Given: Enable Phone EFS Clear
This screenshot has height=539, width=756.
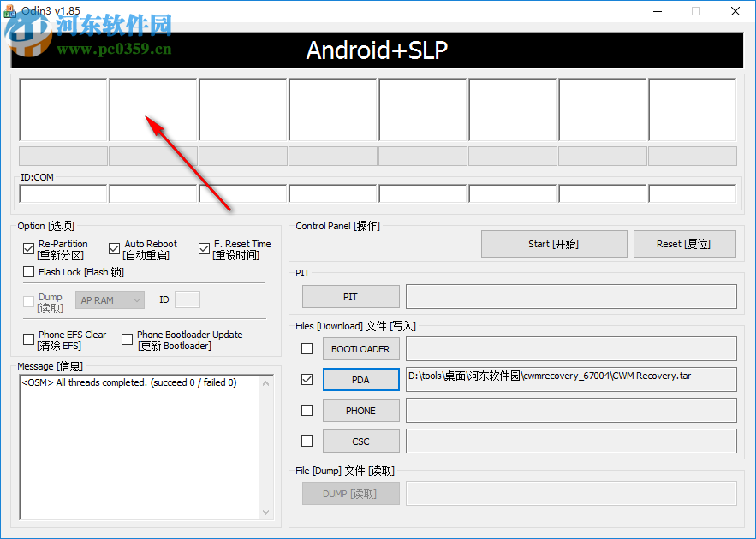Looking at the screenshot, I should (28, 339).
